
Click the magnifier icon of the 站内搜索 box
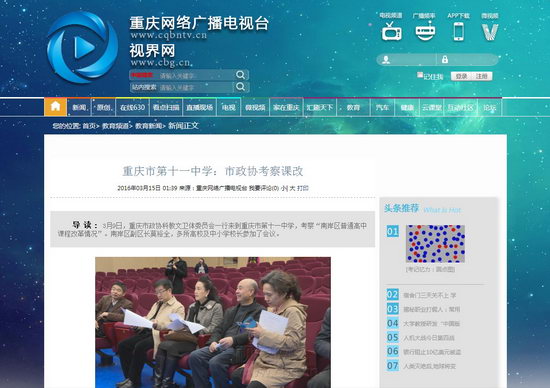[241, 87]
